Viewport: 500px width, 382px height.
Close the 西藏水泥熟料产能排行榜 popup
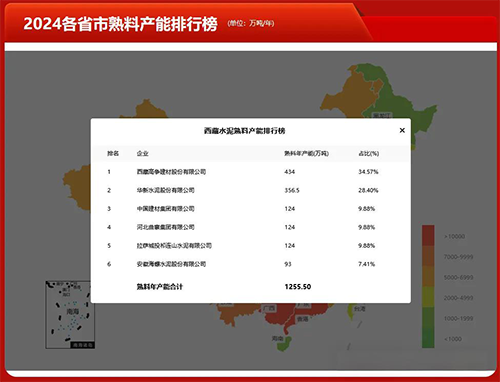tap(402, 130)
